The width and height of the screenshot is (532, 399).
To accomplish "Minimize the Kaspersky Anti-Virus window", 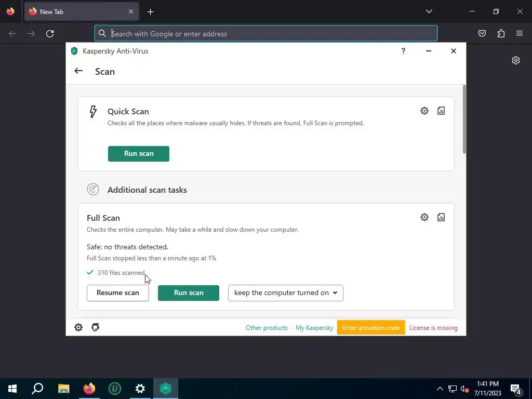I will [x=428, y=51].
